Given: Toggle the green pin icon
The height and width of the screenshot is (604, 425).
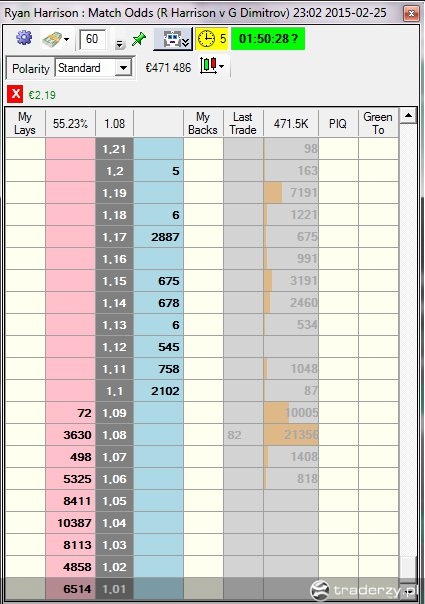Looking at the screenshot, I should tap(138, 39).
